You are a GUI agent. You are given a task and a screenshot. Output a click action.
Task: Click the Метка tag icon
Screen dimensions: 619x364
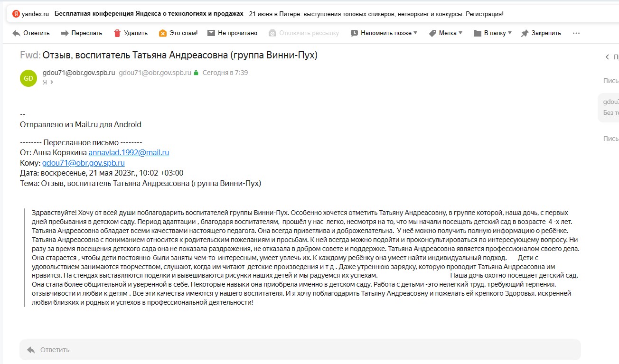432,33
